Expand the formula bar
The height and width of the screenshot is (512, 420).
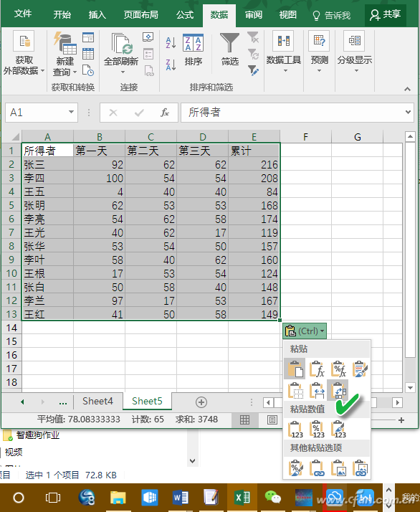click(x=408, y=112)
